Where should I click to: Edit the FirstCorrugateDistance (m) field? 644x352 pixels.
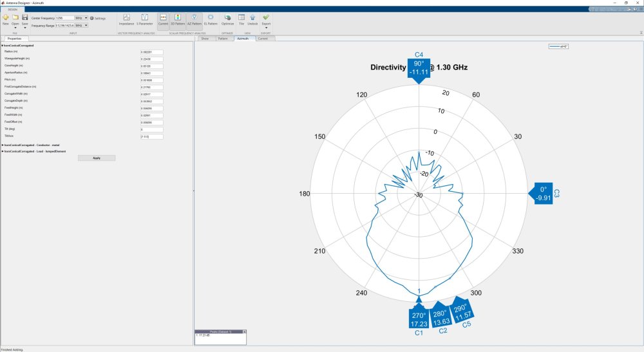151,88
